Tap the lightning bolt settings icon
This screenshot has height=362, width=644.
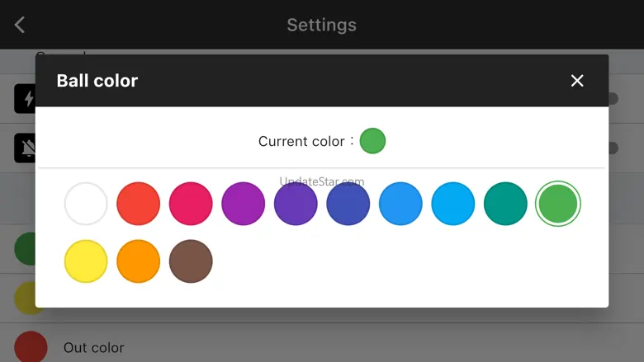(x=26, y=99)
